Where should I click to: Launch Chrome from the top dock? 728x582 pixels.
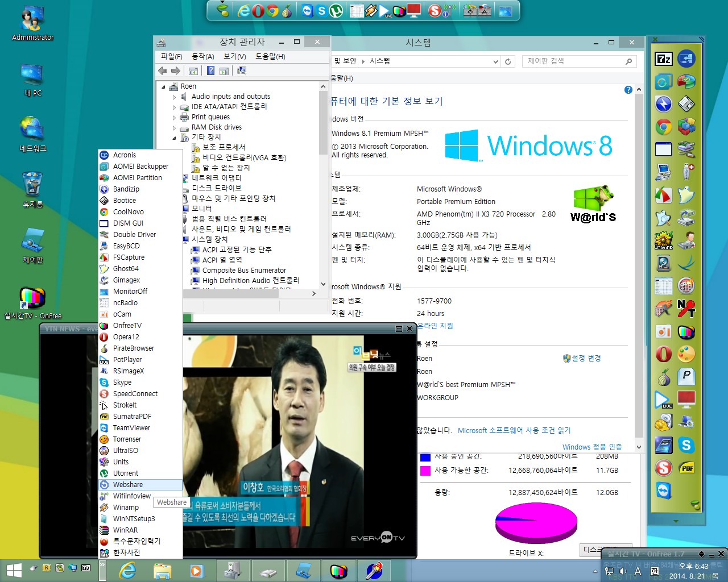(272, 10)
